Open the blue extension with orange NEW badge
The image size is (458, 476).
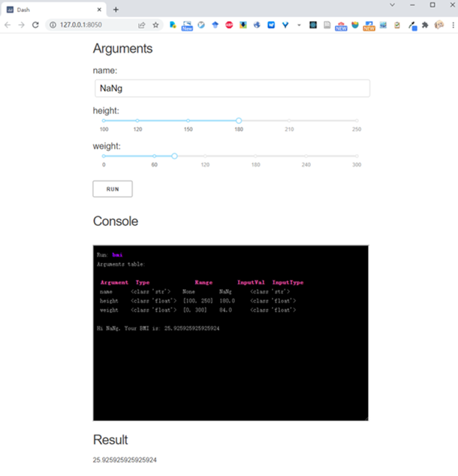pyautogui.click(x=369, y=26)
